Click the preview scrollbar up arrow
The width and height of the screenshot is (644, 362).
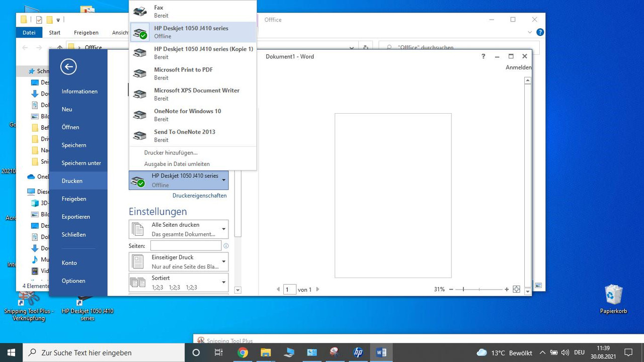527,80
